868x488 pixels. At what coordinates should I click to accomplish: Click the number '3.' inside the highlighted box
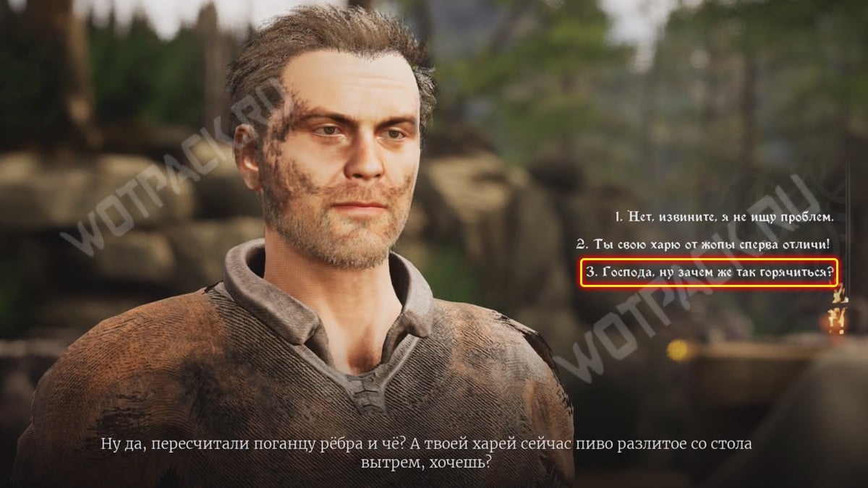592,274
